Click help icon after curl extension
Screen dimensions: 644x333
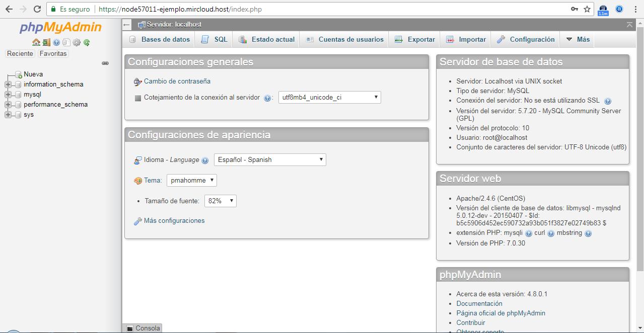pos(551,233)
